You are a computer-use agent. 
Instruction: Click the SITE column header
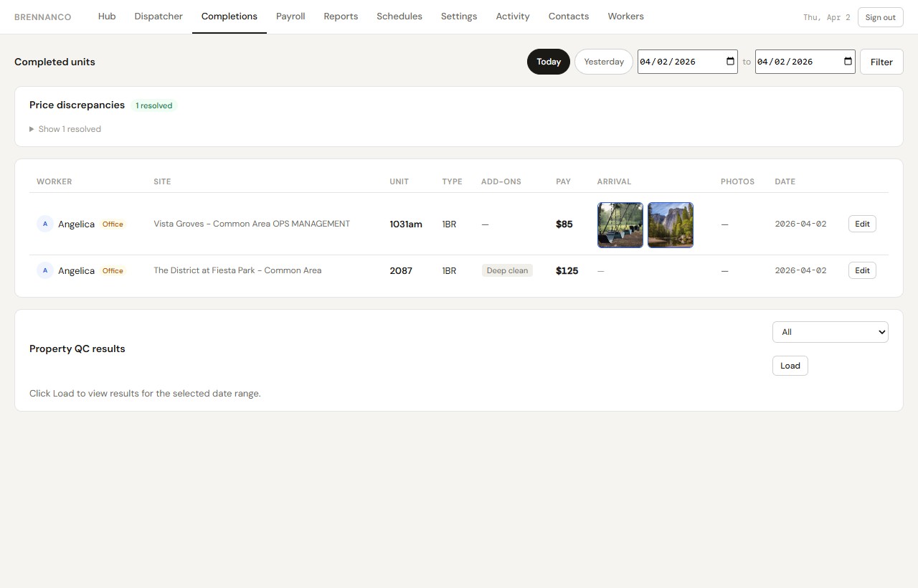click(162, 181)
